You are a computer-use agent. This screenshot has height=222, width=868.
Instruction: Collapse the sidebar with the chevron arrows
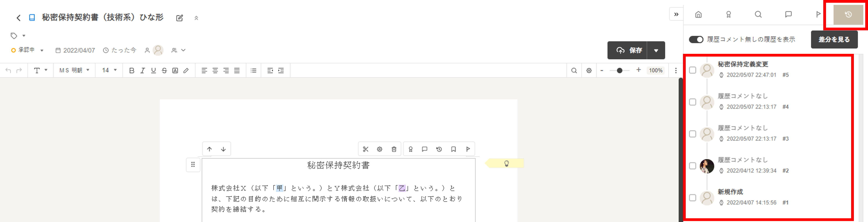pos(676,14)
